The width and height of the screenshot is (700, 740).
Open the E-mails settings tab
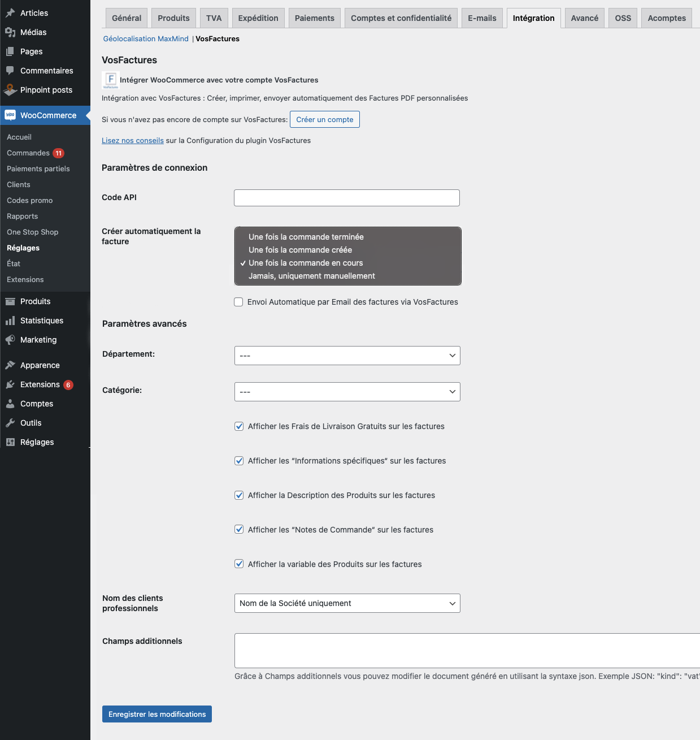(481, 18)
